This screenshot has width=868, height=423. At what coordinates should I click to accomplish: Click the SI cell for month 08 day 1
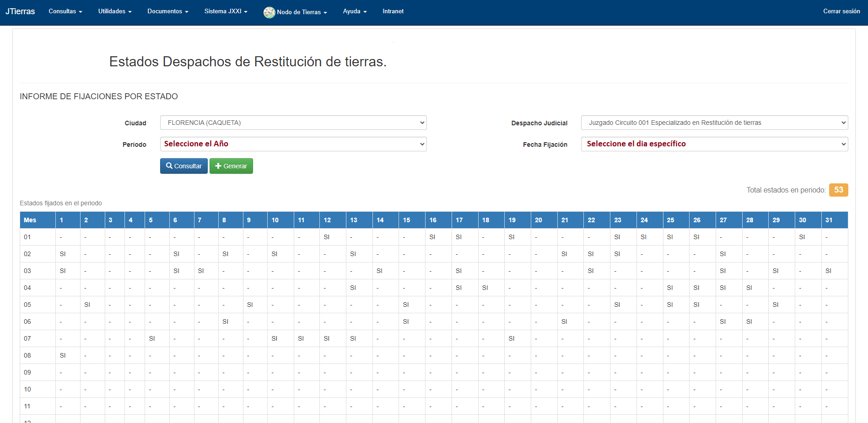click(x=63, y=355)
